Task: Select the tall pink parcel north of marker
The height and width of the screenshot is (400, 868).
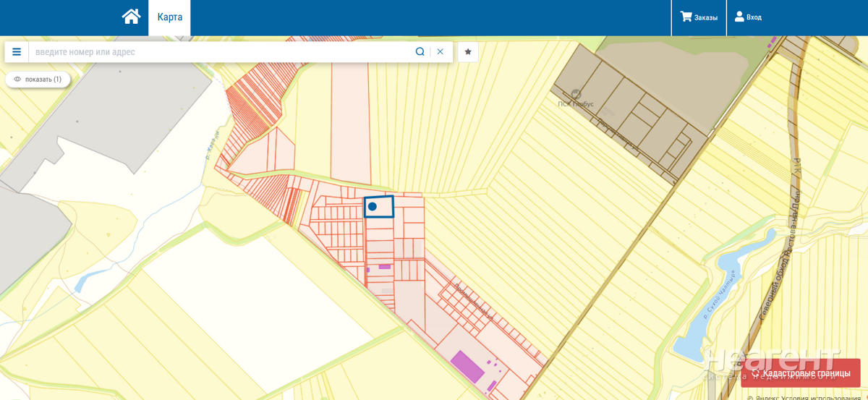Action: [350, 123]
